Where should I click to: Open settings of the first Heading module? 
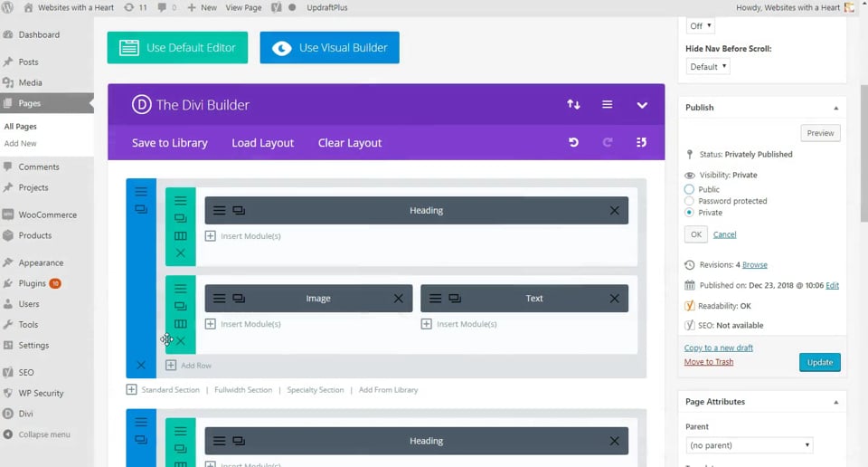click(219, 211)
